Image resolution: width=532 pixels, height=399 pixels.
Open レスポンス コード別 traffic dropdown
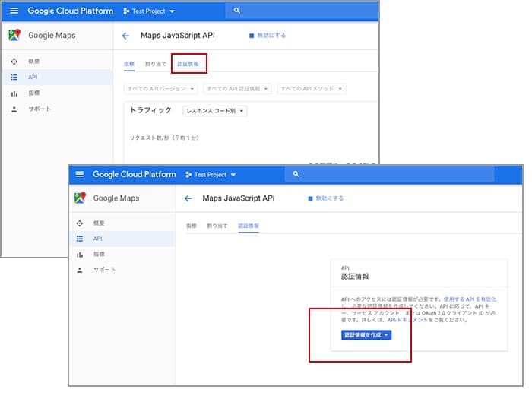tap(215, 111)
